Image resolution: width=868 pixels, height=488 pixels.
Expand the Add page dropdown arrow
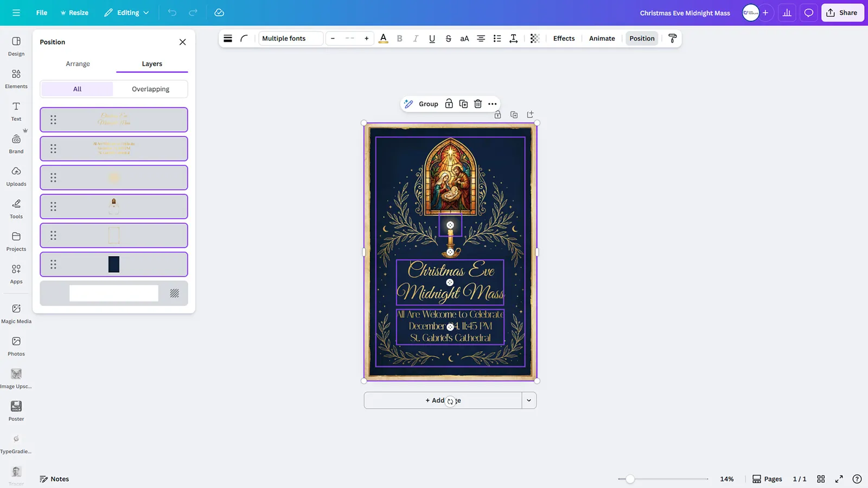click(x=528, y=400)
